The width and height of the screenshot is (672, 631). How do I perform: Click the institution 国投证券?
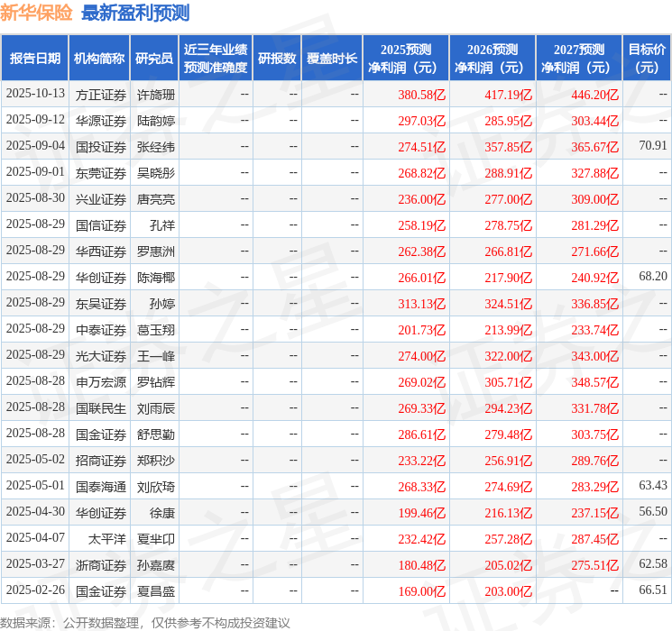[101, 147]
